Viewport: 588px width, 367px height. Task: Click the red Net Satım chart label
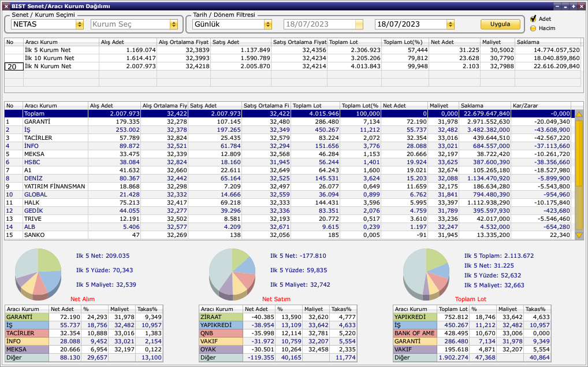(x=276, y=299)
